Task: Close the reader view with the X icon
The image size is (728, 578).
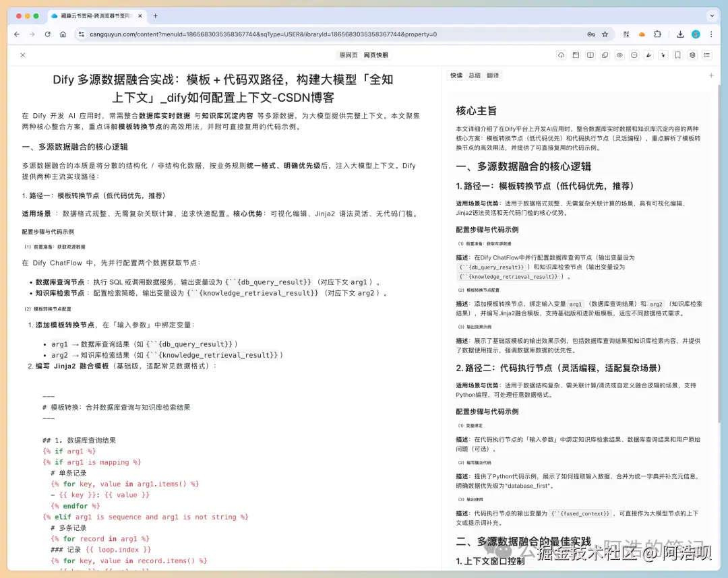Action: (23, 55)
